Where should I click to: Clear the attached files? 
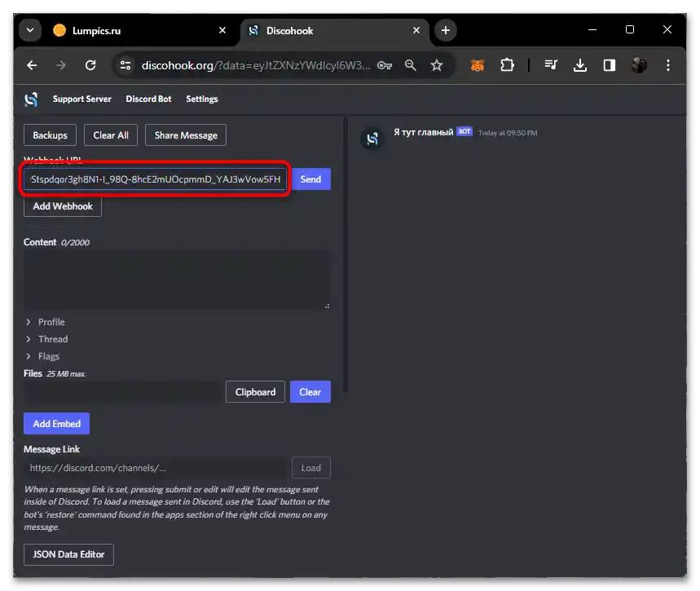coord(310,392)
